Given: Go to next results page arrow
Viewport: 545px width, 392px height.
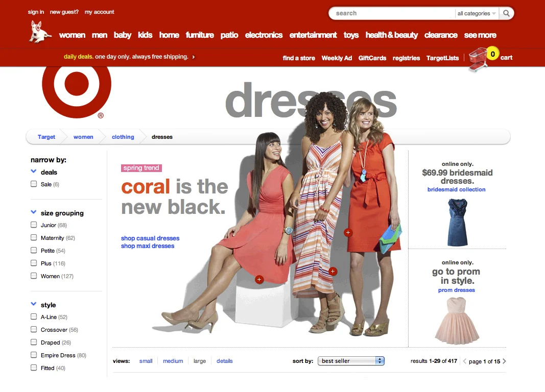Looking at the screenshot, I should point(504,361).
